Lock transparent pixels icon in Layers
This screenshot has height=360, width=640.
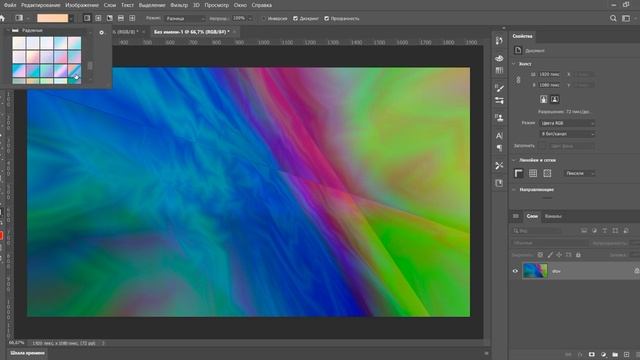[540, 255]
